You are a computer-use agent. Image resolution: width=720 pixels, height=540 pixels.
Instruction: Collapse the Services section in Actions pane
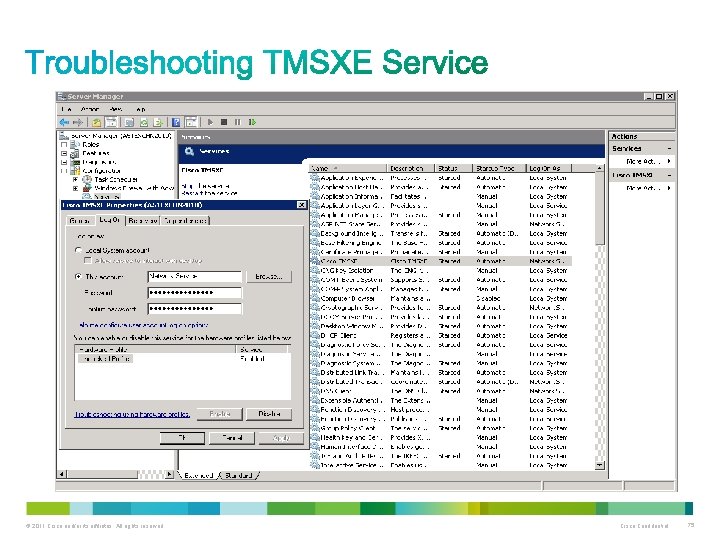(x=669, y=149)
